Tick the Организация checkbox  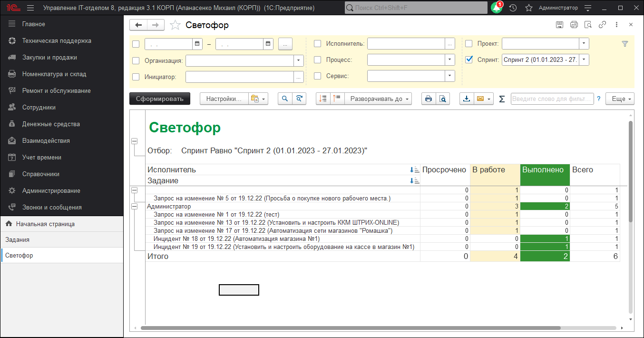[x=136, y=60]
